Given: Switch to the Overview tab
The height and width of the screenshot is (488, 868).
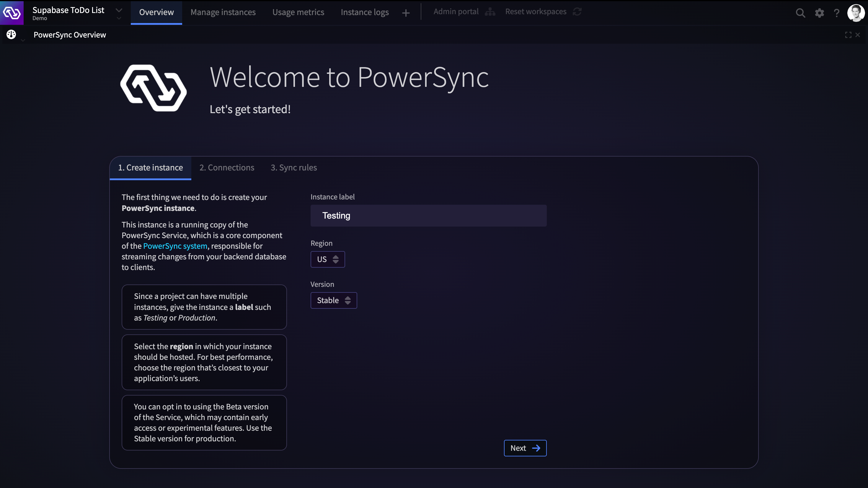Looking at the screenshot, I should (156, 12).
